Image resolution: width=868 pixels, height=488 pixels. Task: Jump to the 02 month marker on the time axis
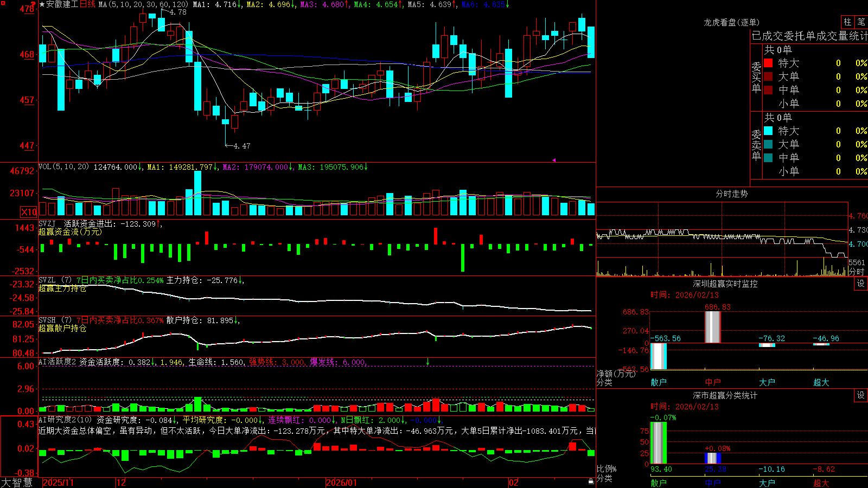point(514,483)
